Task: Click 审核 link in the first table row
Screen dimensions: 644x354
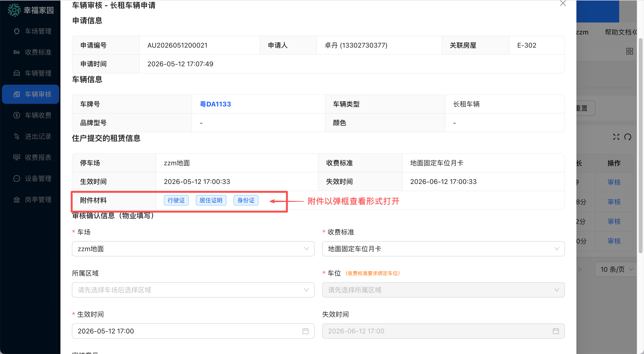Action: (x=614, y=182)
